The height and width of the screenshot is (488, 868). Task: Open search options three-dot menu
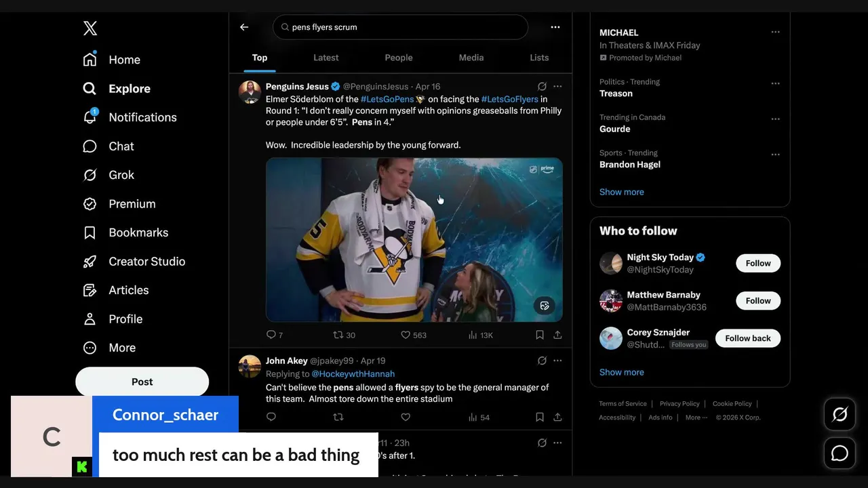555,27
